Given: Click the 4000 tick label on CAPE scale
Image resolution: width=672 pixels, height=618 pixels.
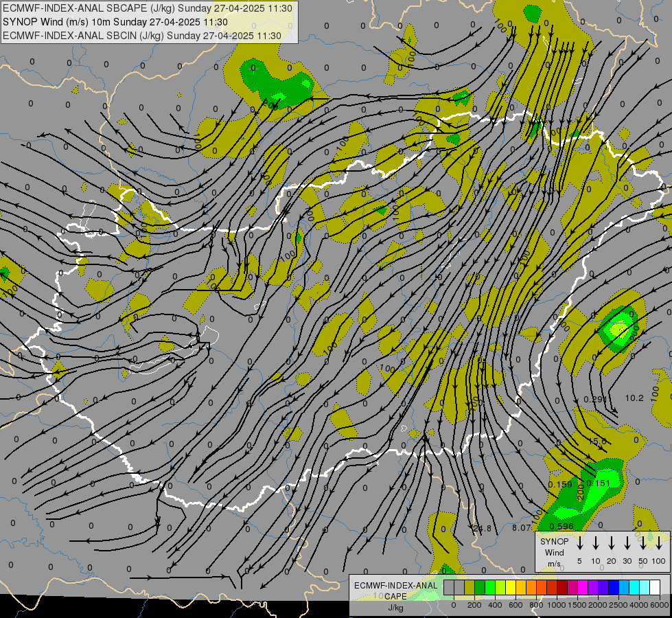Looking at the screenshot, I should tap(638, 605).
